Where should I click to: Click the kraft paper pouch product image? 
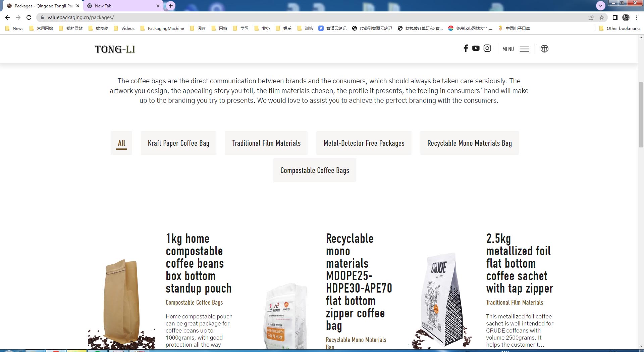pos(121,304)
